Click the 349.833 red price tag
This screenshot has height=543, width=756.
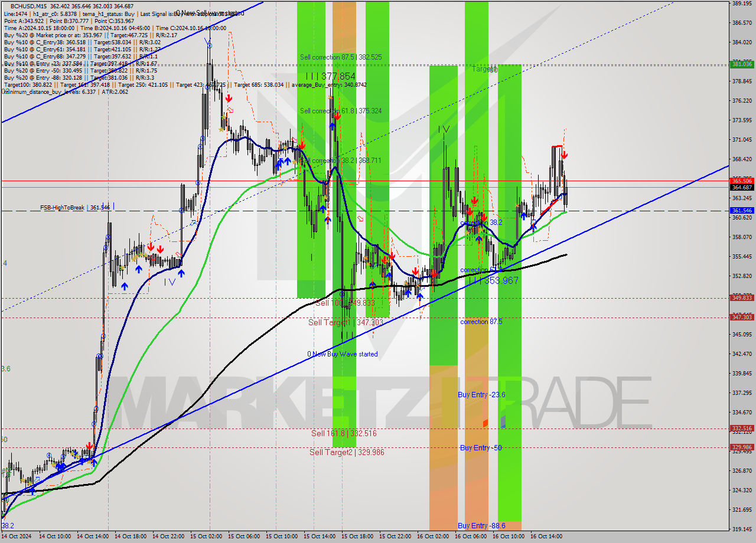[742, 297]
